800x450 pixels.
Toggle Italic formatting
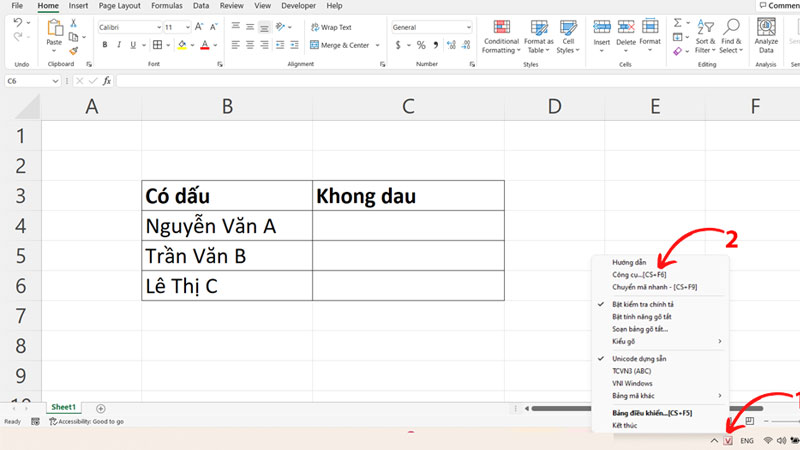(x=119, y=45)
